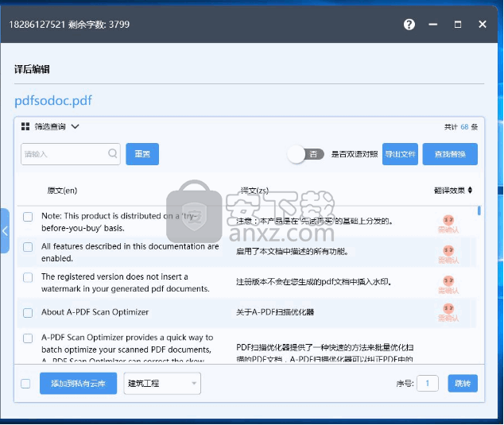Image resolution: width=504 pixels, height=425 pixels.
Task: Click status face icon for 'About A-PDF Scan Optimizer' row
Action: [448, 309]
